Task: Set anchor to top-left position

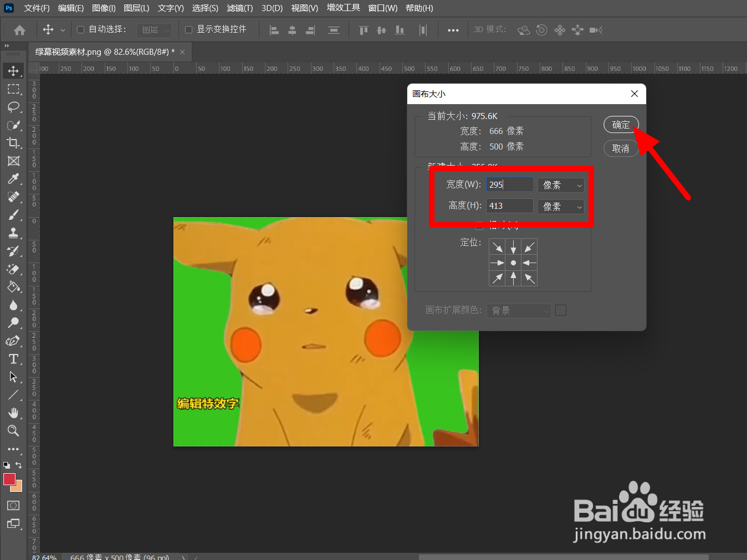Action: point(497,246)
